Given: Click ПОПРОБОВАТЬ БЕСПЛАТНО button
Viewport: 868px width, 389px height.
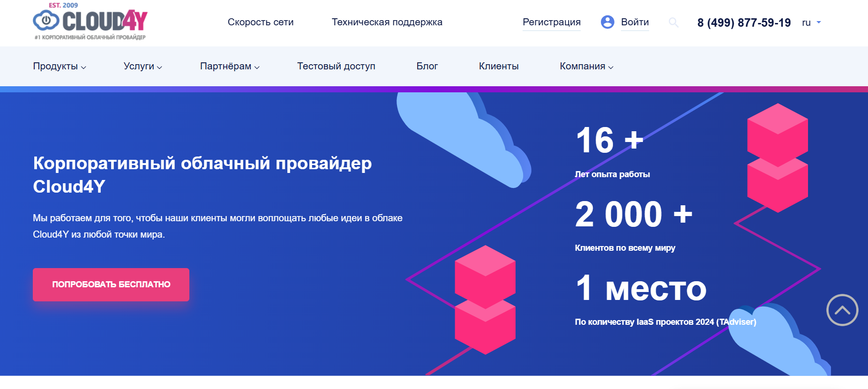Looking at the screenshot, I should [111, 284].
